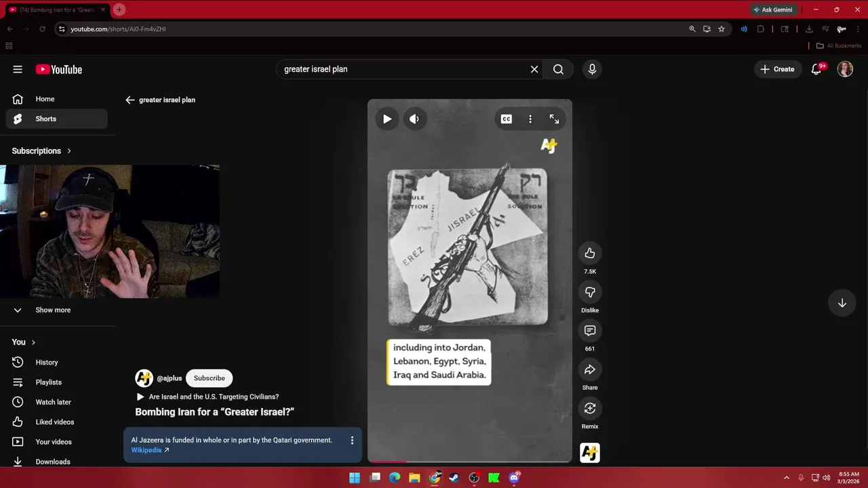
Task: Open Chrome's three-dot menu
Action: point(858,29)
